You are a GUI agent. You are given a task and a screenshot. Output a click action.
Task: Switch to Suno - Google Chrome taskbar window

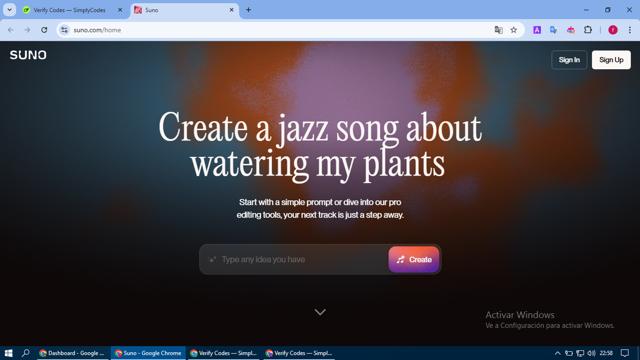point(148,353)
